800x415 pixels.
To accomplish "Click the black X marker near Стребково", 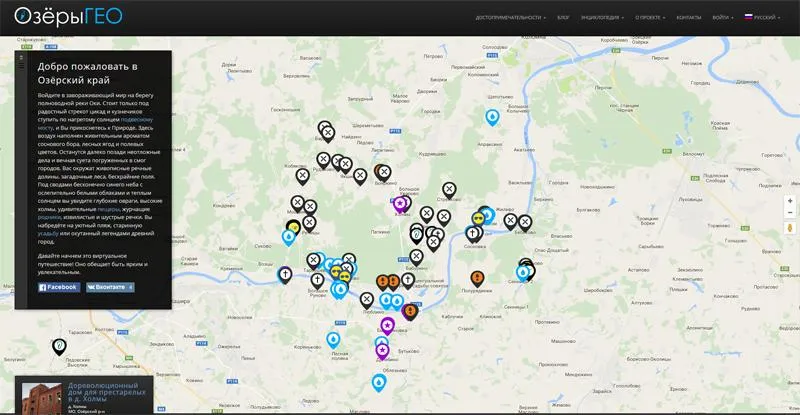I will pyautogui.click(x=449, y=190).
